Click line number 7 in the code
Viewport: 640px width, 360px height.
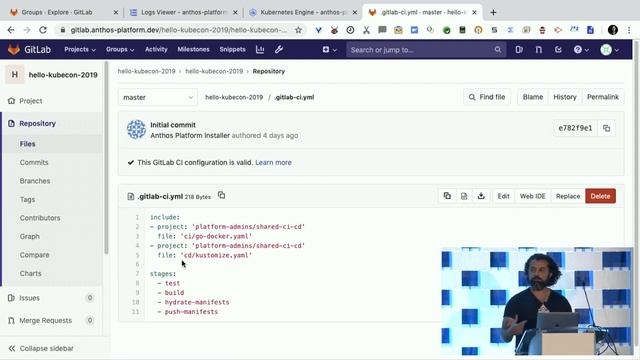pos(137,273)
